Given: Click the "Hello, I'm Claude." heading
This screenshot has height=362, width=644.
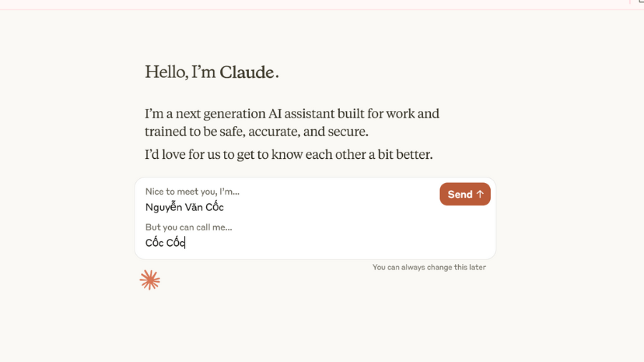Looking at the screenshot, I should (212, 72).
